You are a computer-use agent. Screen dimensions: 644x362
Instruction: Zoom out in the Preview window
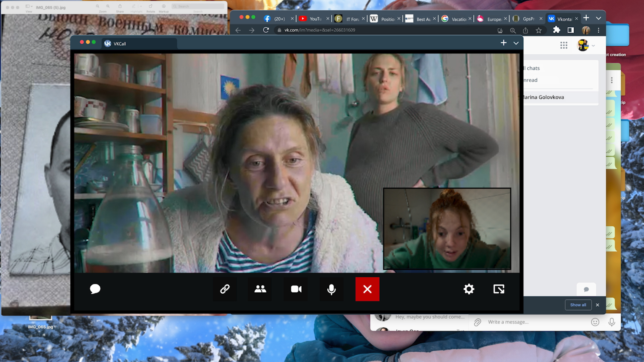coord(98,6)
